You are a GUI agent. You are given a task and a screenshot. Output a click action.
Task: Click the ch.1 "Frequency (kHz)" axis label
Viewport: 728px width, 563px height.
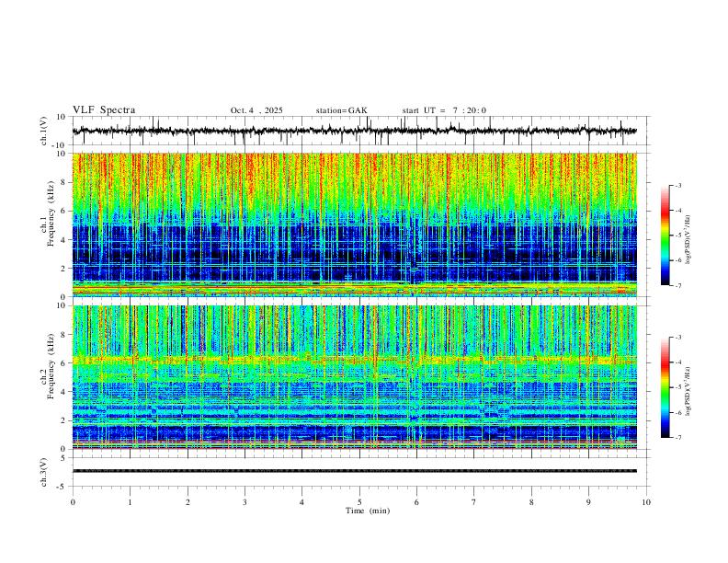pyautogui.click(x=51, y=214)
